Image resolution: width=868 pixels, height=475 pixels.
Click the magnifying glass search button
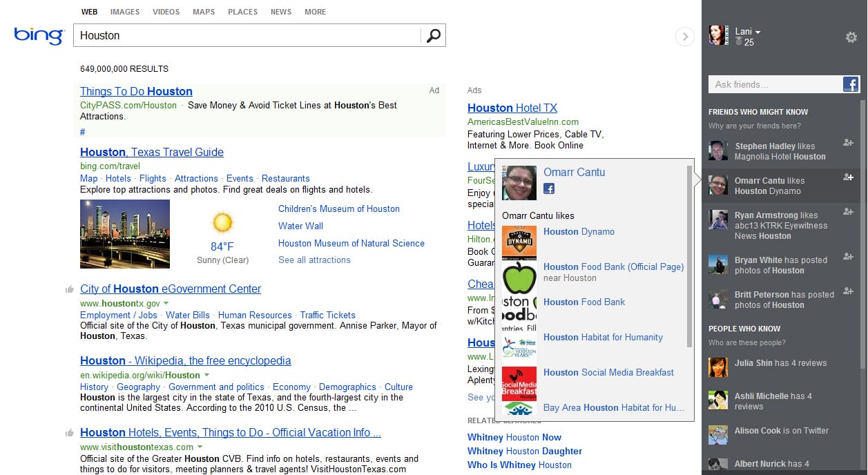tap(433, 36)
